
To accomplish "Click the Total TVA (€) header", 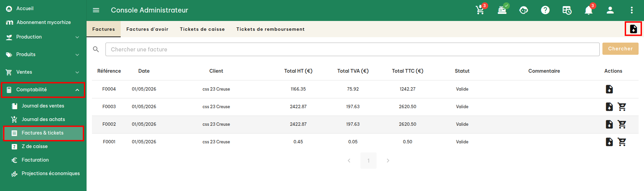I will (353, 71).
